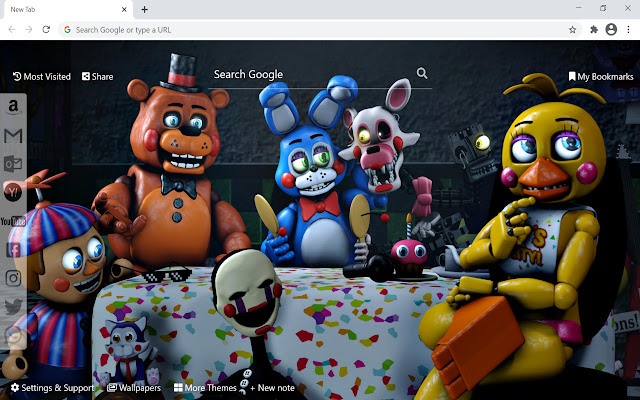Open the Amazon shortcut in sidebar

[13, 108]
